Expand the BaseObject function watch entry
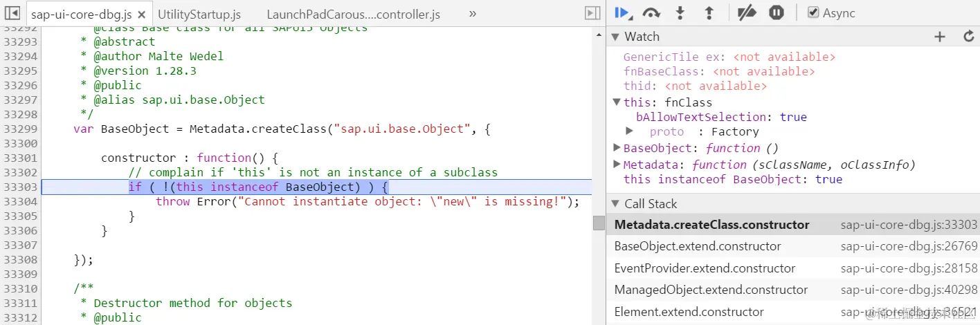The height and width of the screenshot is (325, 980). (617, 147)
